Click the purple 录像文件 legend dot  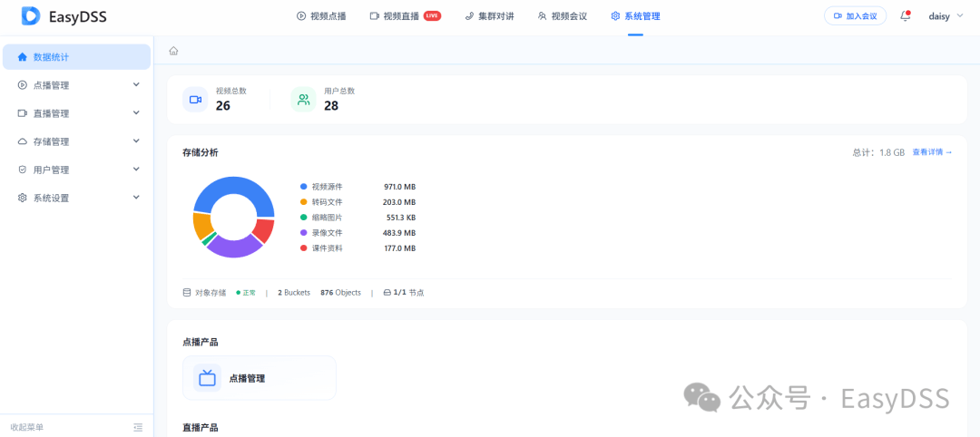point(304,233)
